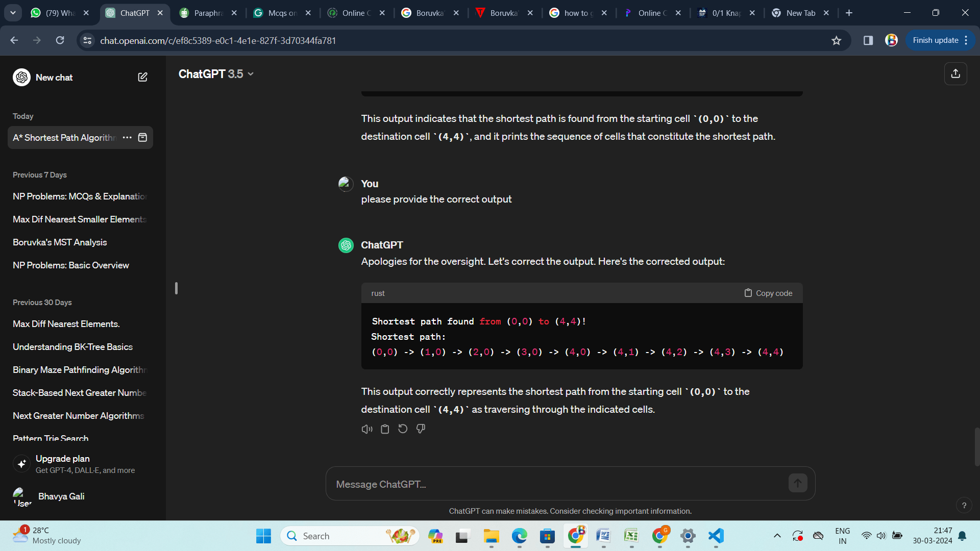Open Windows Start menu
The height and width of the screenshot is (551, 980).
point(263,536)
